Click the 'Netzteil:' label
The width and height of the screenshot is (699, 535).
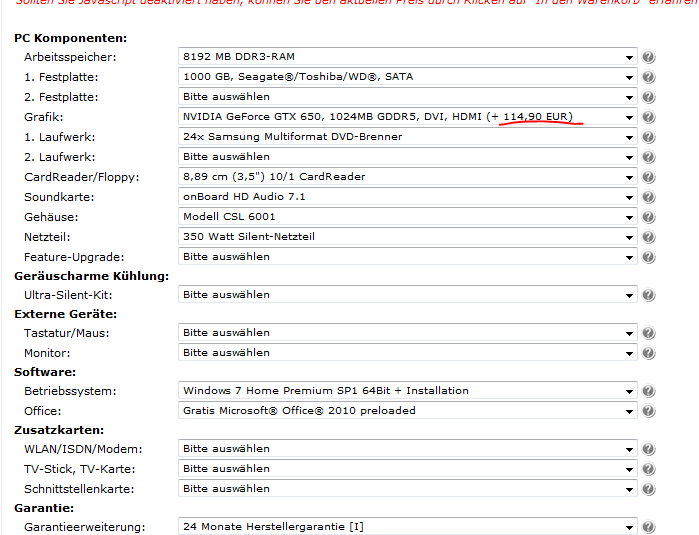click(47, 237)
